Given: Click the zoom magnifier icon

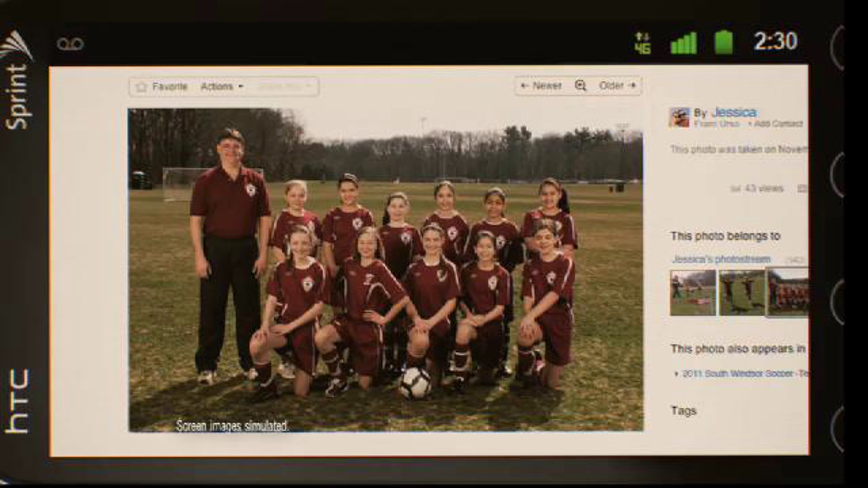Looking at the screenshot, I should click(580, 86).
